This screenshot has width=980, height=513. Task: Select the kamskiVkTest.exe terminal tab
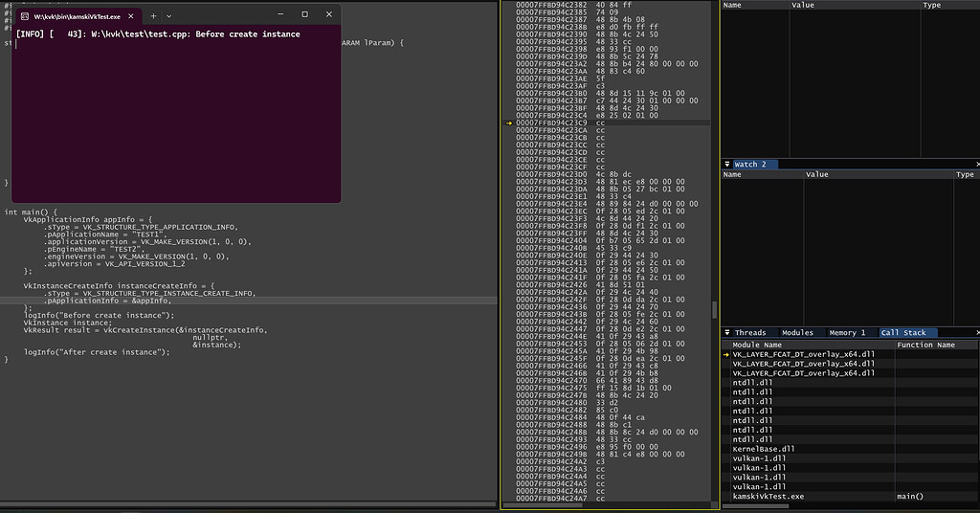78,16
